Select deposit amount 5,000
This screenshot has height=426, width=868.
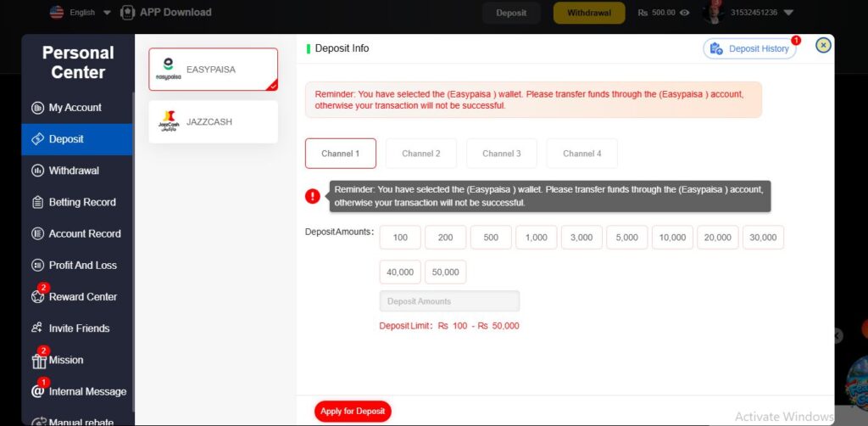click(627, 237)
